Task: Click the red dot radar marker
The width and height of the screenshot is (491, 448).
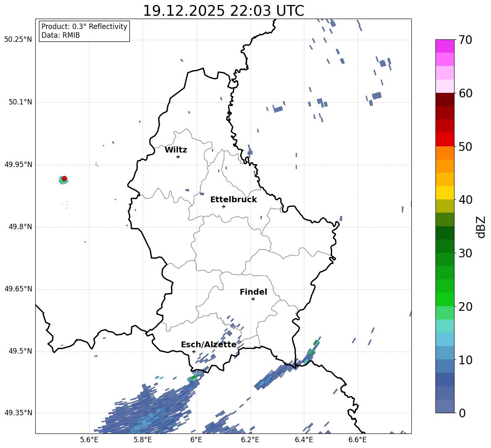Action: [64, 179]
